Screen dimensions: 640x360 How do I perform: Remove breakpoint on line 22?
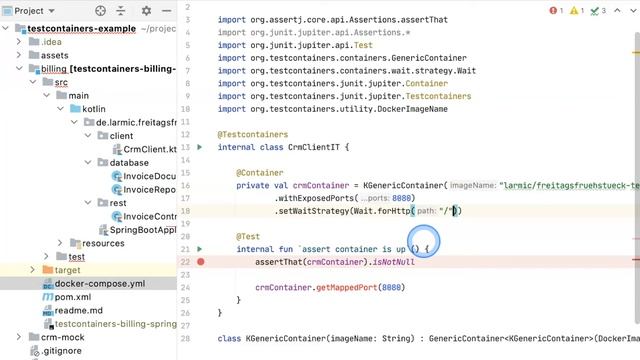point(200,262)
